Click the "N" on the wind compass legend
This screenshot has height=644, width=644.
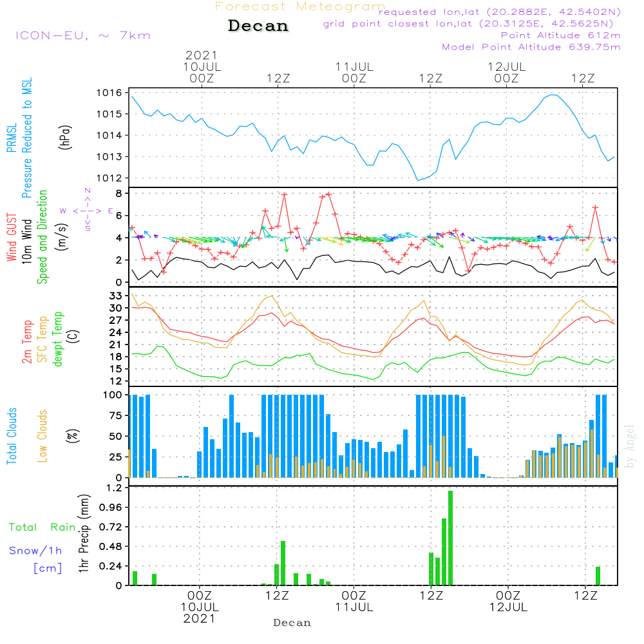pyautogui.click(x=88, y=191)
